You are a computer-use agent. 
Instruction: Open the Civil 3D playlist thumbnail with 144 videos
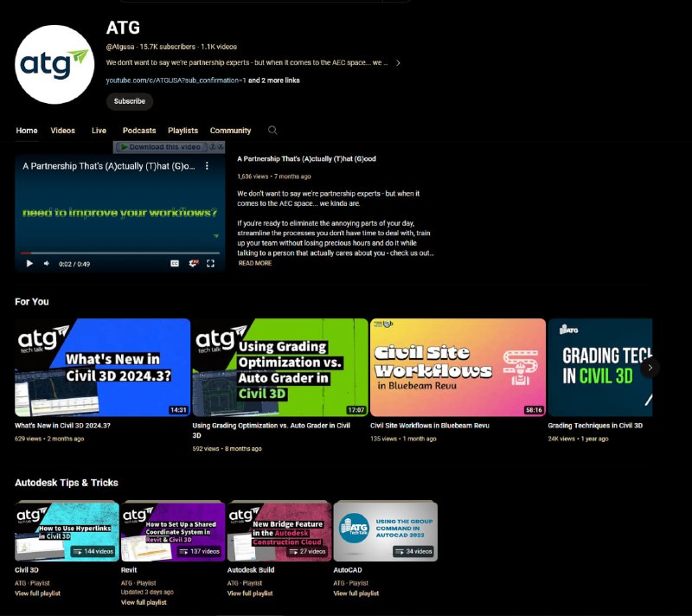(x=67, y=530)
